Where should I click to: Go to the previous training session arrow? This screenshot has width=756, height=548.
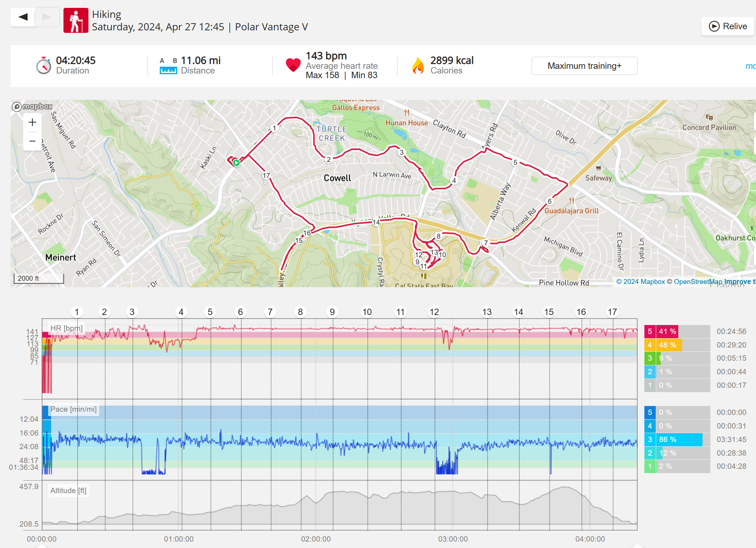pyautogui.click(x=23, y=17)
